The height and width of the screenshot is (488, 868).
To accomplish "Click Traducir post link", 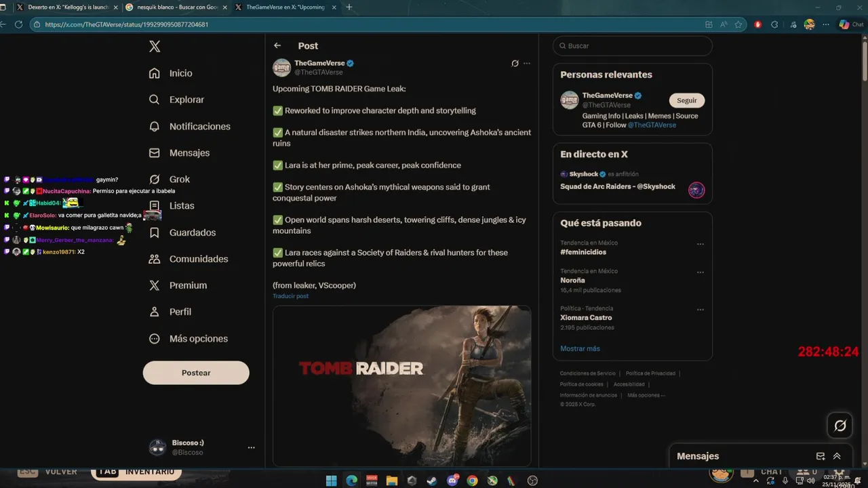I will (x=291, y=296).
